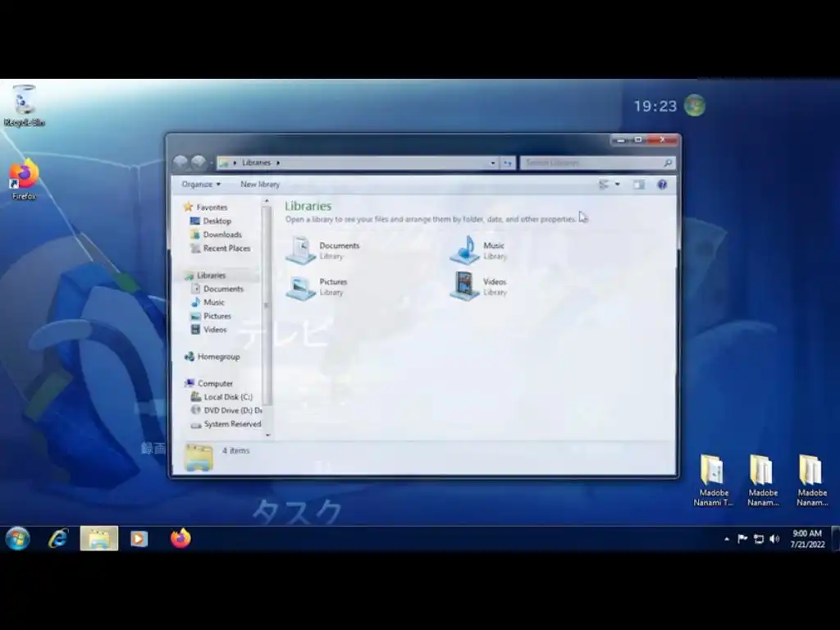Viewport: 840px width, 630px height.
Task: Click the Explorer Back arrow button
Action: click(180, 162)
